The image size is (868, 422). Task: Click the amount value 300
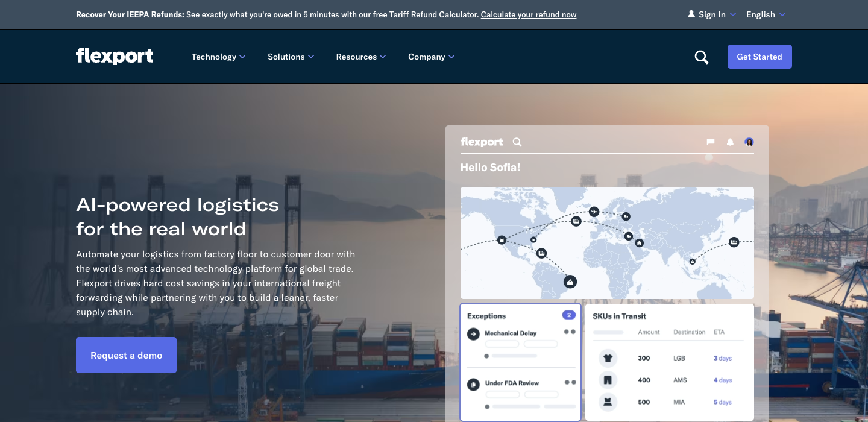[644, 358]
